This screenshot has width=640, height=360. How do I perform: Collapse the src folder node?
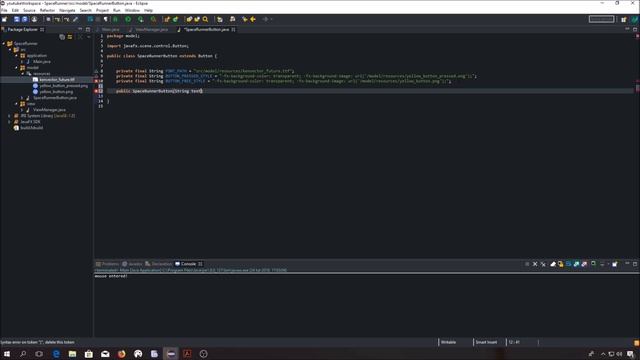point(10,49)
